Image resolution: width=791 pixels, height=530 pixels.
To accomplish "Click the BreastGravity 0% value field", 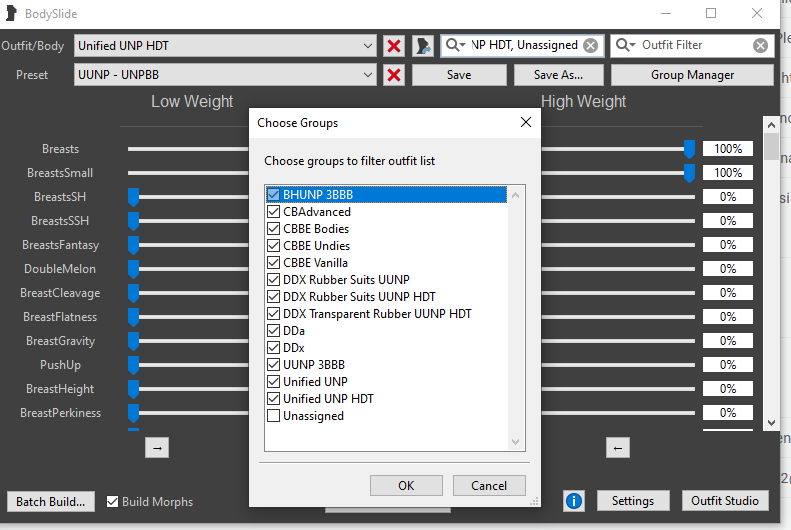I will click(x=728, y=341).
